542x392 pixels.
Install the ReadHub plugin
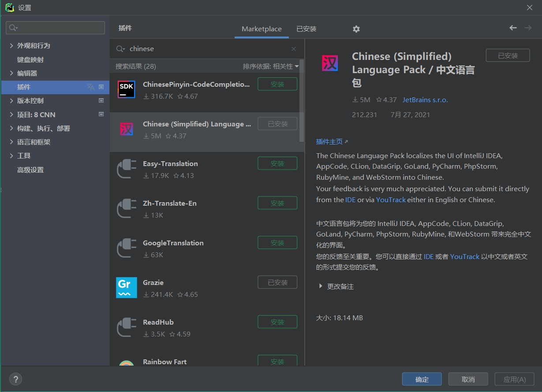click(277, 322)
